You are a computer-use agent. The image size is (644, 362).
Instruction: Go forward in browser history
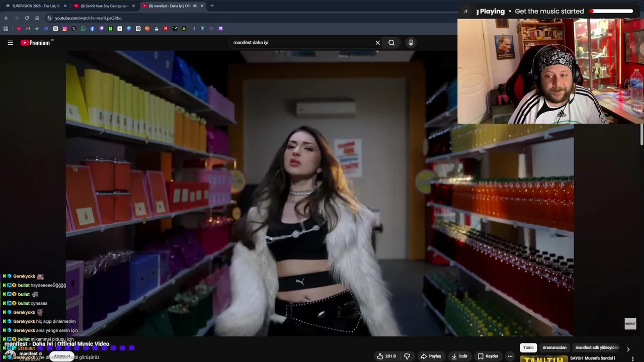[x=16, y=18]
